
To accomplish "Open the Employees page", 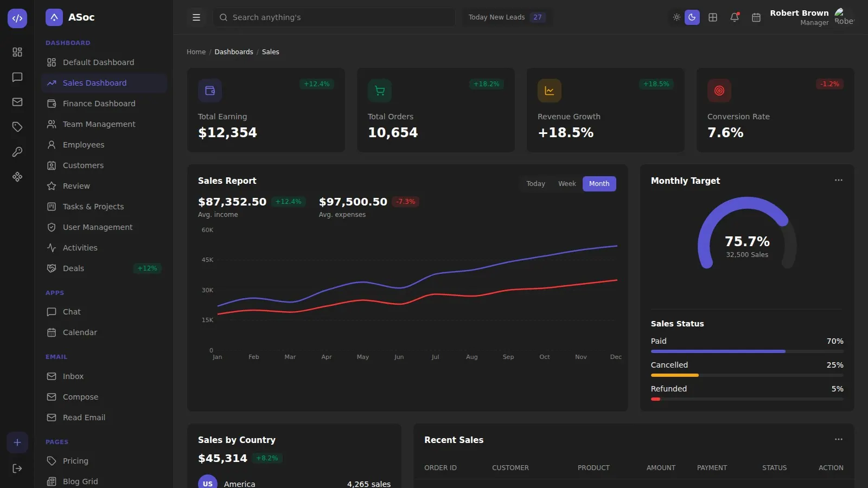I will pyautogui.click(x=104, y=145).
